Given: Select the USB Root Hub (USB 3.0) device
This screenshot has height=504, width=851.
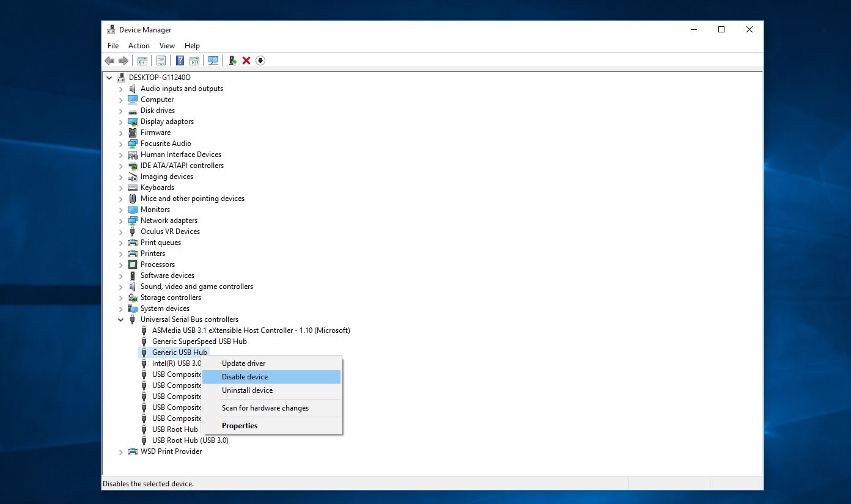Looking at the screenshot, I should 190,440.
